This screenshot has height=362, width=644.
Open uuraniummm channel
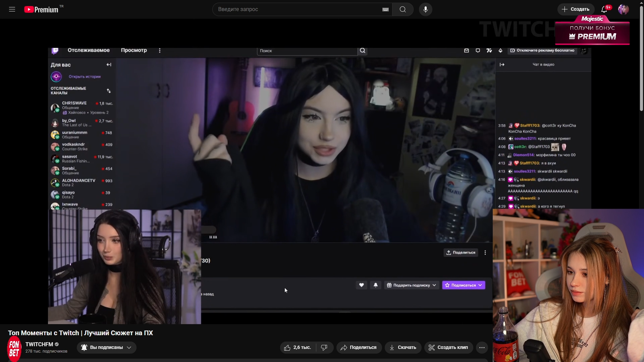pyautogui.click(x=82, y=135)
